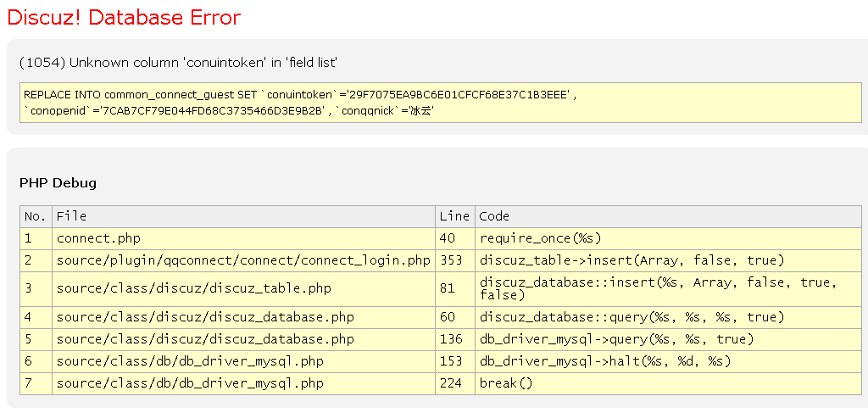Click the line number 224 cell
This screenshot has height=413, width=868.
tap(451, 383)
